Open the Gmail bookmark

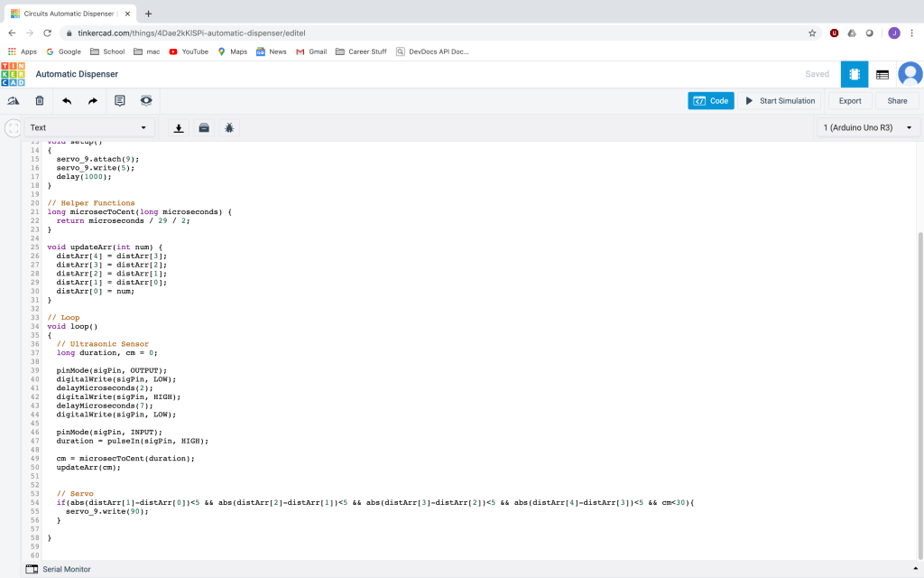coord(311,51)
